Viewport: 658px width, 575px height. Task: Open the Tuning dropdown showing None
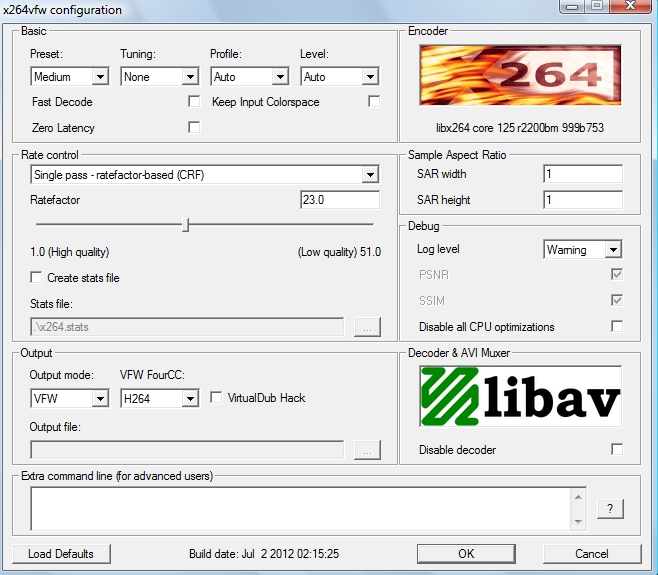click(x=159, y=77)
